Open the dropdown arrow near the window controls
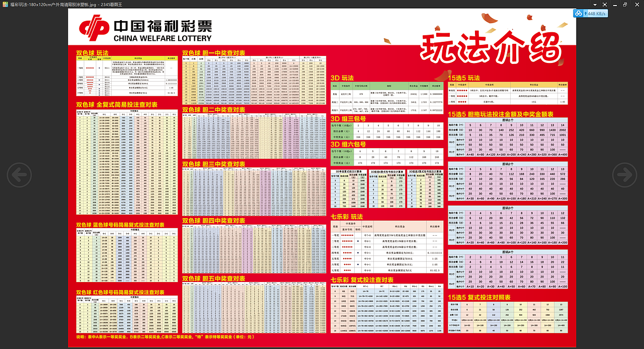 (x=594, y=4)
